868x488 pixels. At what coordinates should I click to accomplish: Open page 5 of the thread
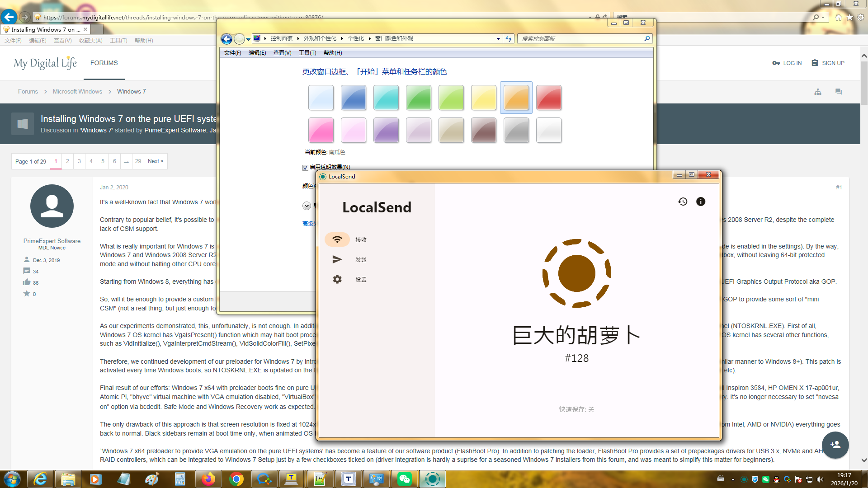tap(103, 161)
